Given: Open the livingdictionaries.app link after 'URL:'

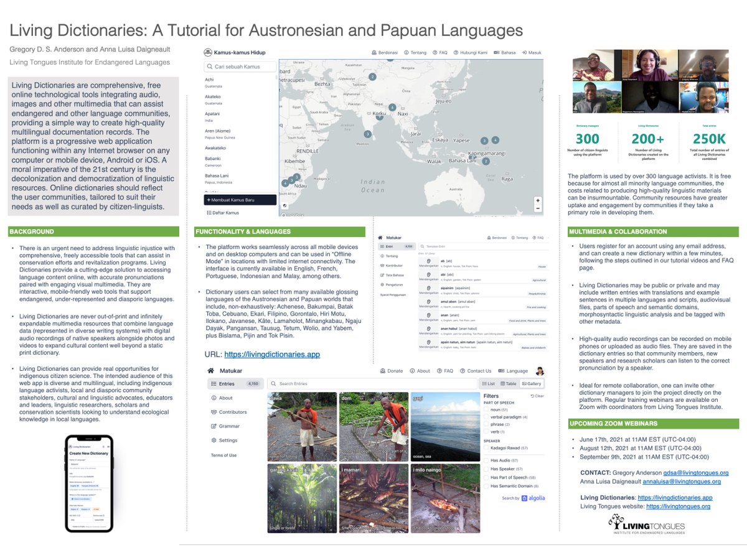Looking at the screenshot, I should point(272,354).
